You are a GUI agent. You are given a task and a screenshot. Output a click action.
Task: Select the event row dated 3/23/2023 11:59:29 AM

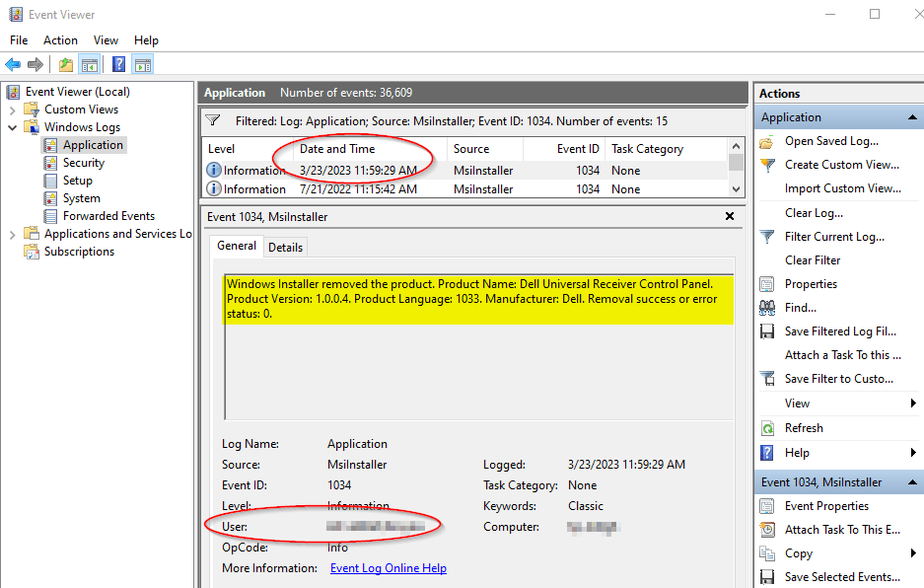pyautogui.click(x=464, y=171)
